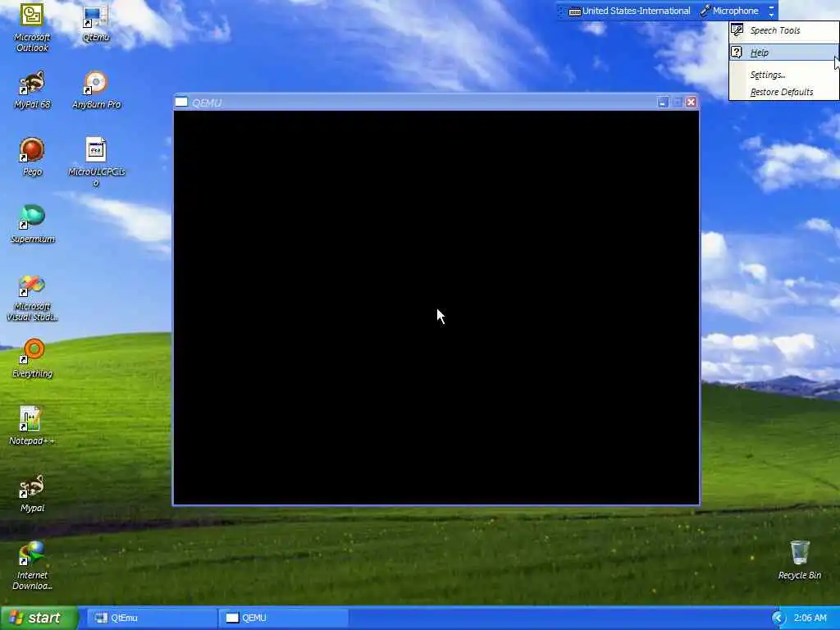Click the Supermium desktop shortcut

pos(33,224)
